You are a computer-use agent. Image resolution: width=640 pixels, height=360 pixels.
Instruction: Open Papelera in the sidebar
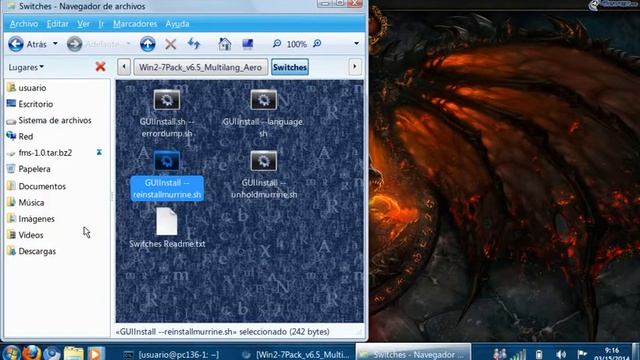34,169
